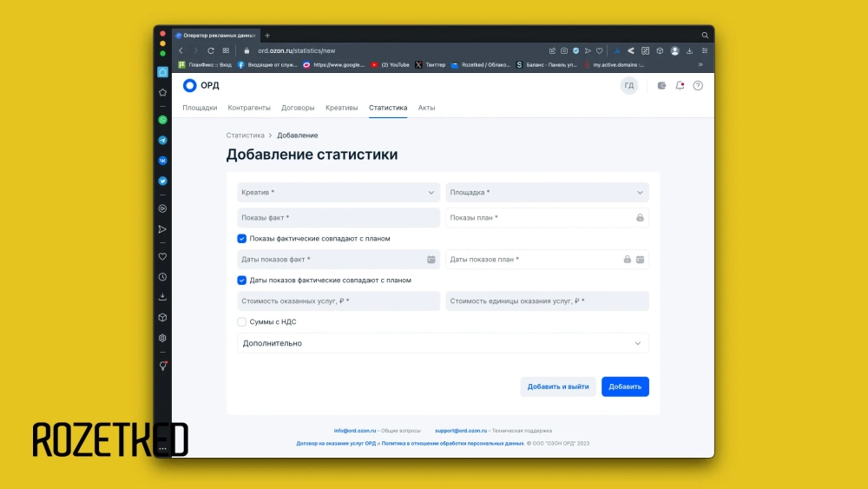The height and width of the screenshot is (489, 868).
Task: Open the notifications bell in ORD header
Action: coord(680,85)
